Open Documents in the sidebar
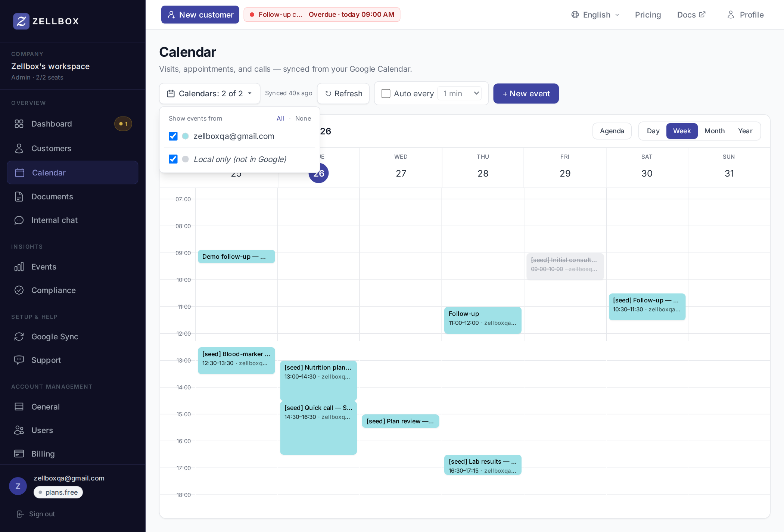Screen dimensions: 784x532 tap(72, 197)
